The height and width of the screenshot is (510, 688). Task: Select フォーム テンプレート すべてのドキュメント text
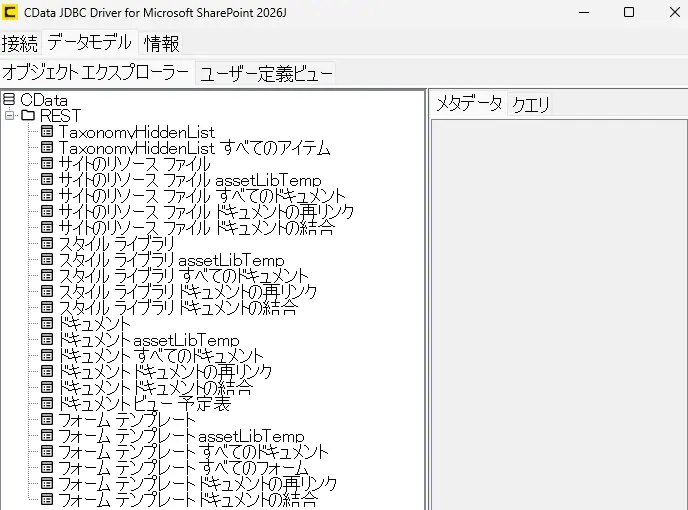coord(194,452)
